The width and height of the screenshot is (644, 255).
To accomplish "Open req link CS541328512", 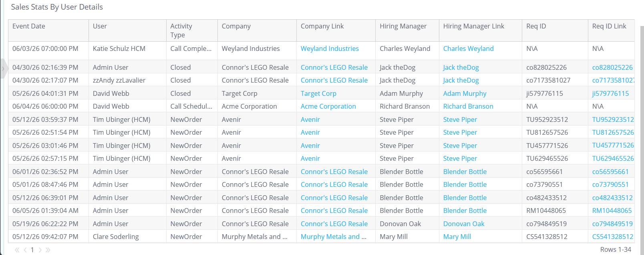I will [x=613, y=237].
